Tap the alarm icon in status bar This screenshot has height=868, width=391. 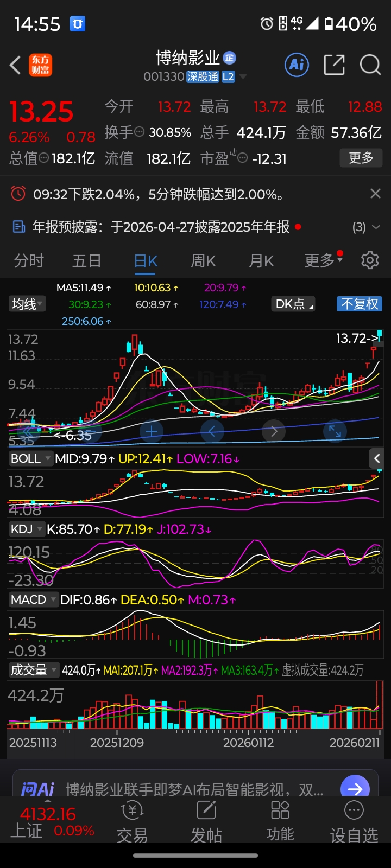(x=267, y=24)
